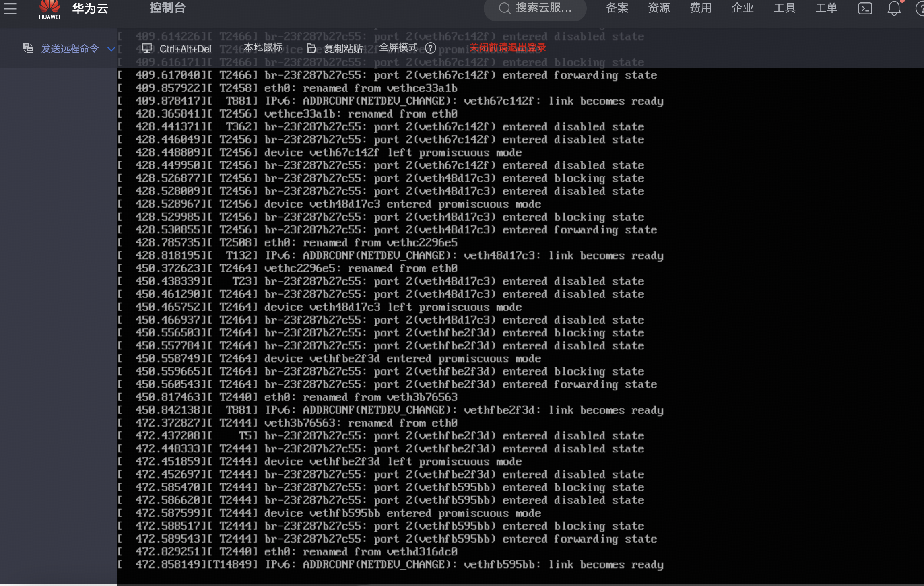This screenshot has width=924, height=586.
Task: Click the copy-paste folder icon
Action: click(x=311, y=48)
